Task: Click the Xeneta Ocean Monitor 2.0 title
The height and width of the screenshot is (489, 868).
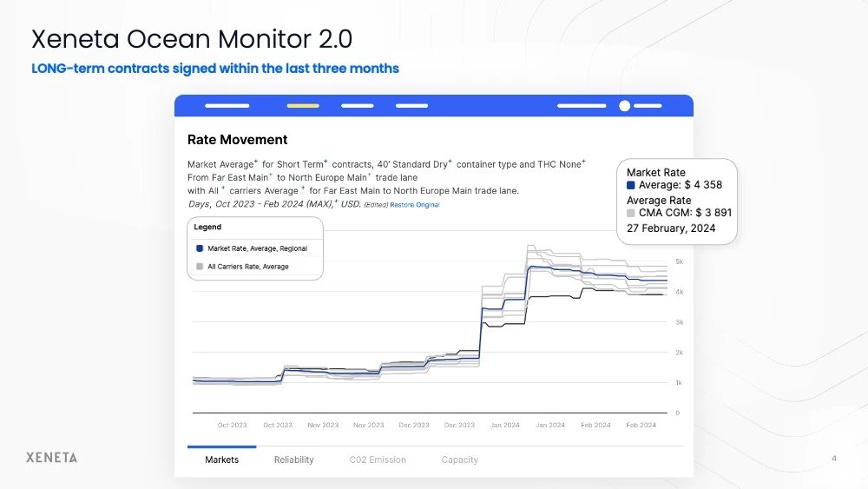Action: click(192, 39)
